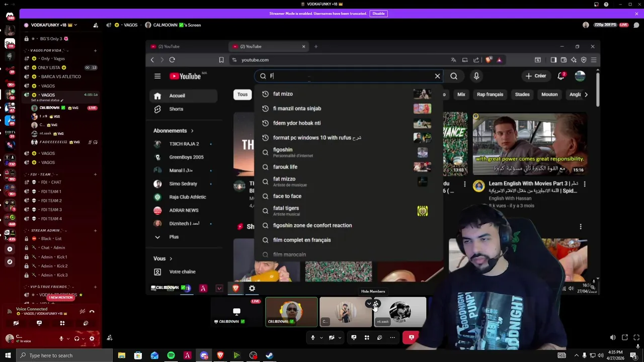Click the invite members icon beside server name

pos(96,25)
